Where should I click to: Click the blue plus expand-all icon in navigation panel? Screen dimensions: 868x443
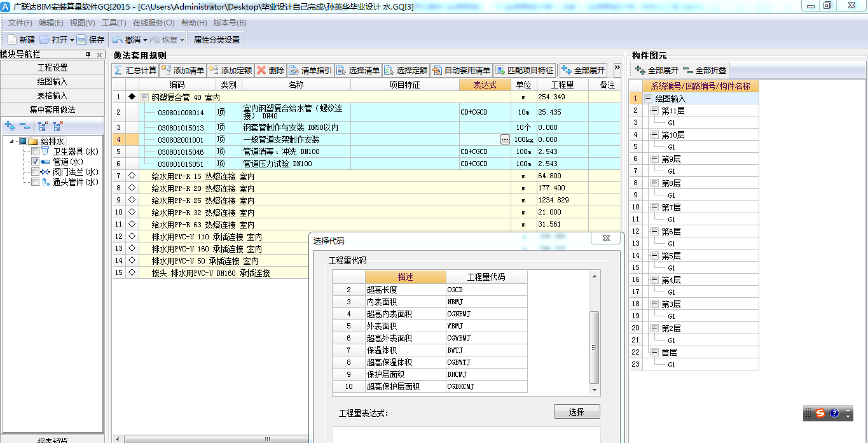10,126
